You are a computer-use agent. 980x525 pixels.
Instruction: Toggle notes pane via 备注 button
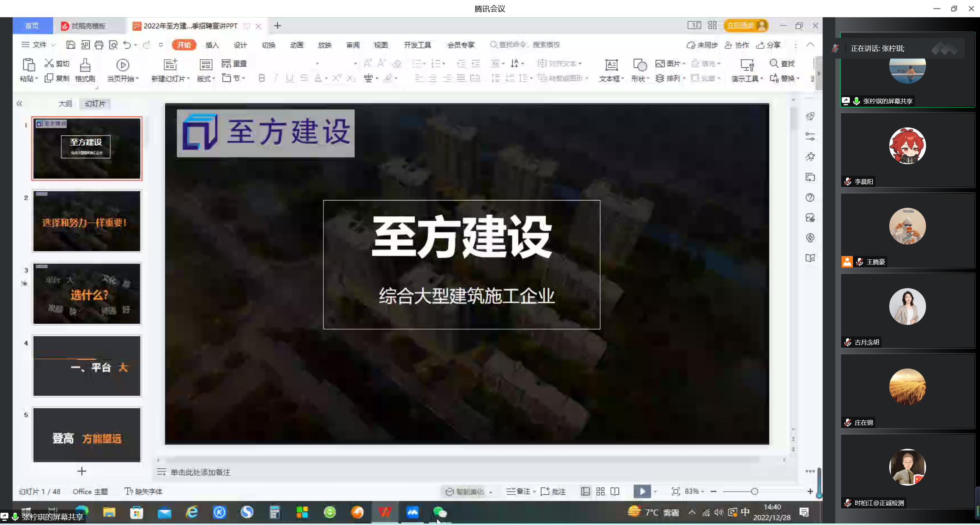click(518, 491)
